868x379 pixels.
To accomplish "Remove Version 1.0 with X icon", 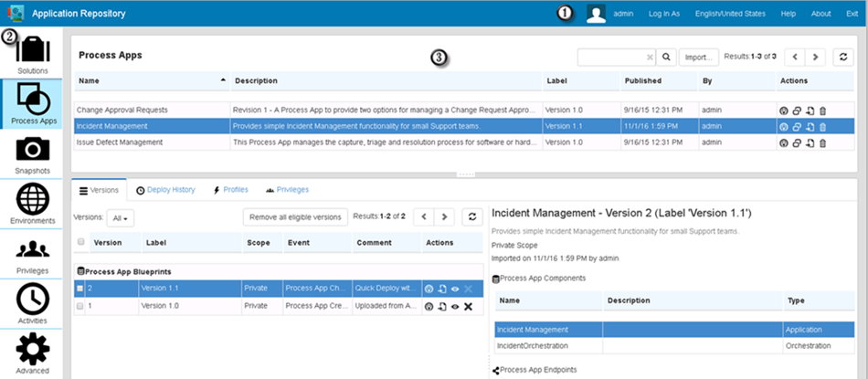I will 469,306.
